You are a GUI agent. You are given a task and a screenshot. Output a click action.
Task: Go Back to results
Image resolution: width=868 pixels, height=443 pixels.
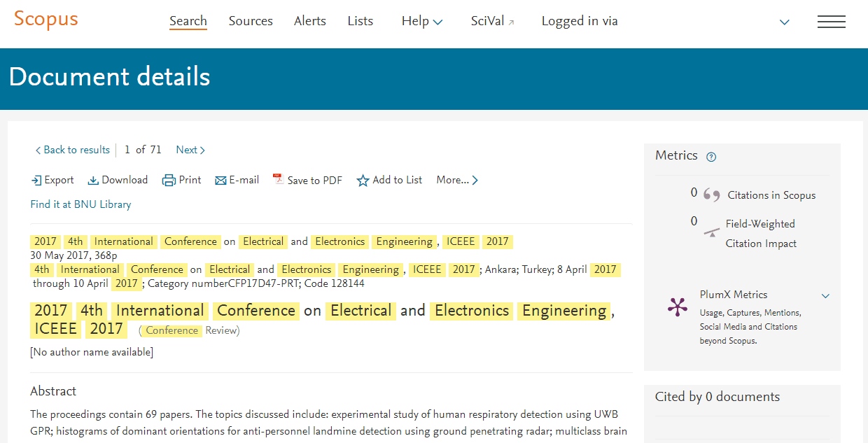(73, 150)
